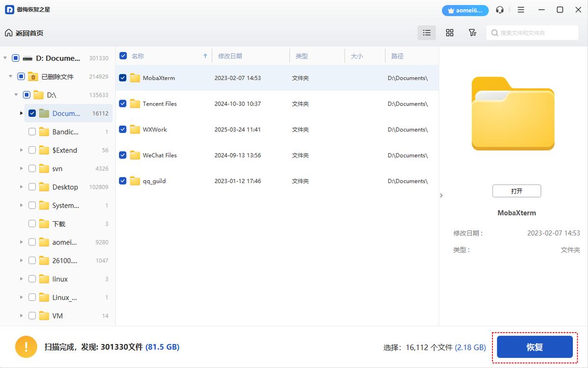Check the svn folder checkbox

[32, 168]
